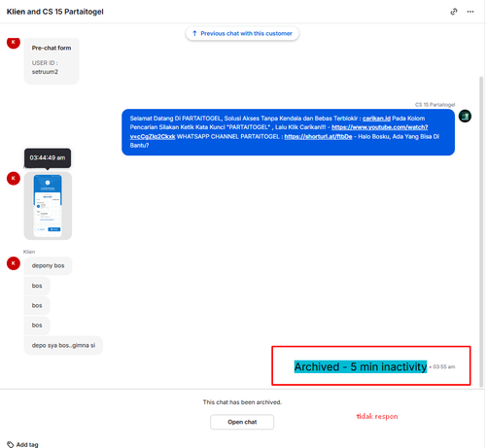Click the 'CS 15 Partaitogel' sender label
The image size is (486, 448).
coord(434,105)
